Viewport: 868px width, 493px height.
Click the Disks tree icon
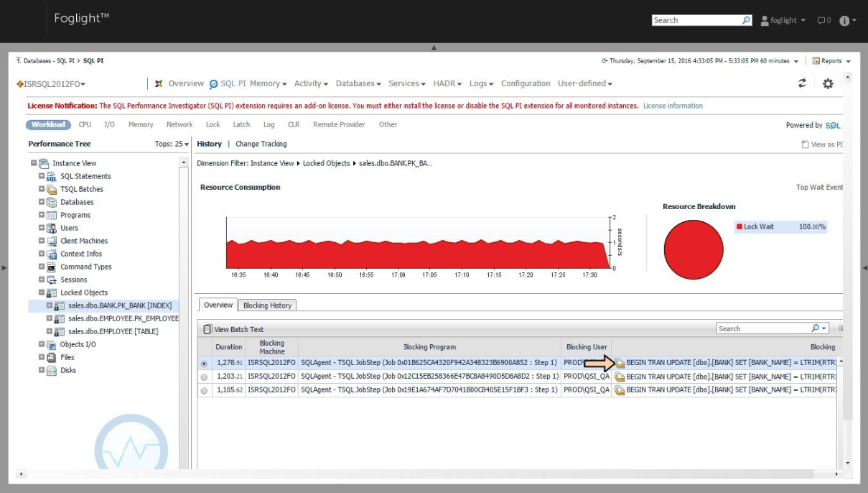coord(52,370)
